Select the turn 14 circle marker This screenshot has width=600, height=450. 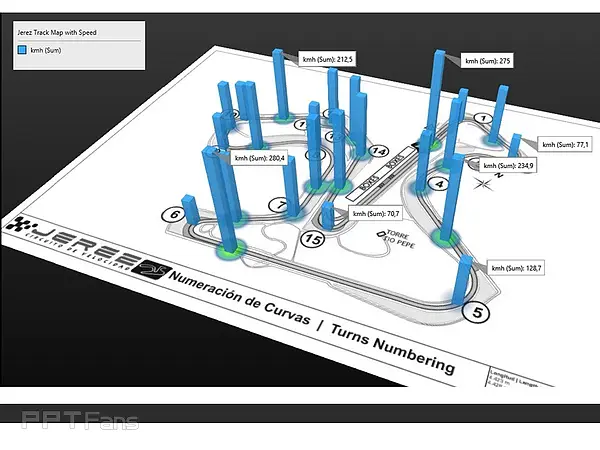[x=378, y=152]
